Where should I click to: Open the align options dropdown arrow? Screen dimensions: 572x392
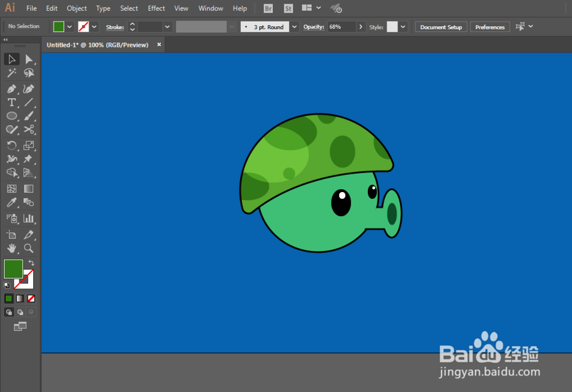[531, 26]
